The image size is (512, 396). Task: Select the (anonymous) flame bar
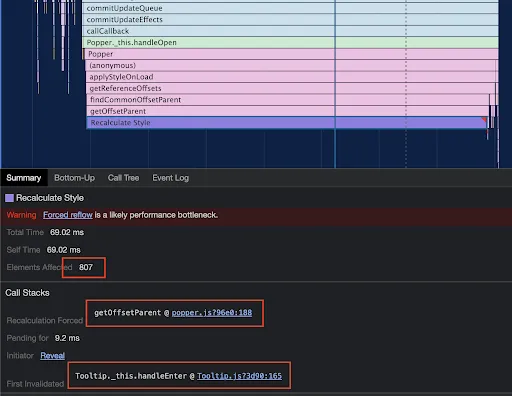pyautogui.click(x=292, y=65)
